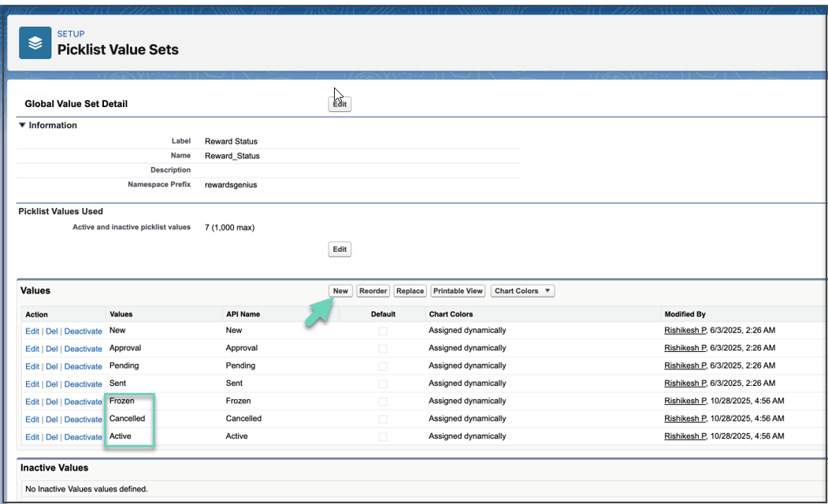Image resolution: width=828 pixels, height=504 pixels.
Task: Click the Replace button
Action: click(x=410, y=291)
